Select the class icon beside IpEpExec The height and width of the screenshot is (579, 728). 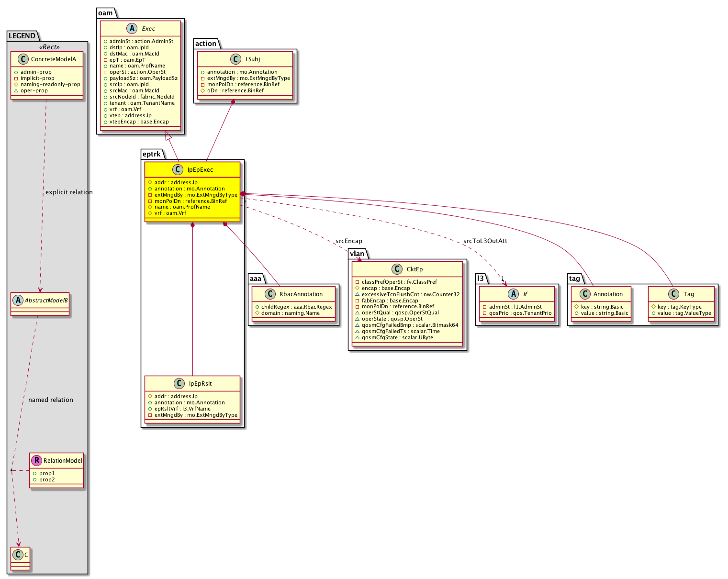point(178,169)
